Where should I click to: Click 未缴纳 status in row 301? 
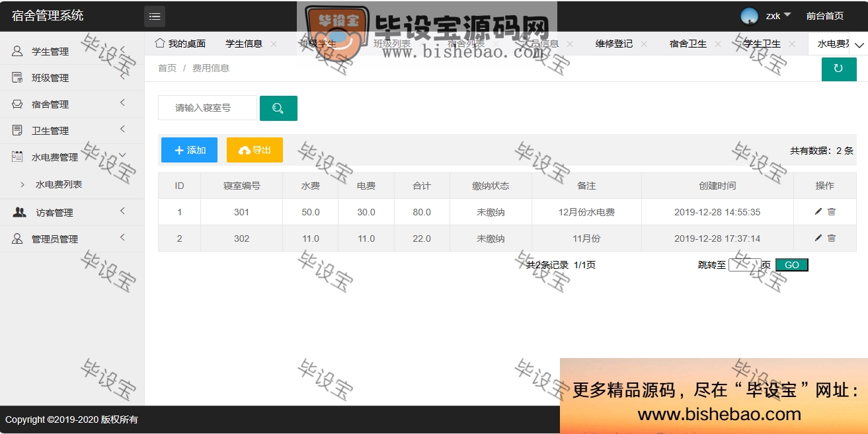point(491,212)
